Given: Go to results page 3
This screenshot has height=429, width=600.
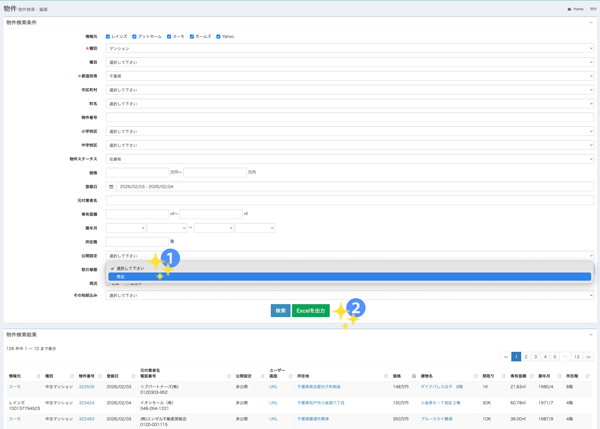Looking at the screenshot, I should tap(535, 357).
